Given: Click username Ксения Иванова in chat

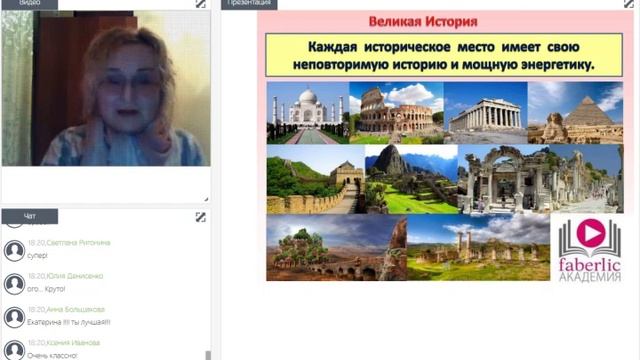Looking at the screenshot, I should [x=73, y=342].
